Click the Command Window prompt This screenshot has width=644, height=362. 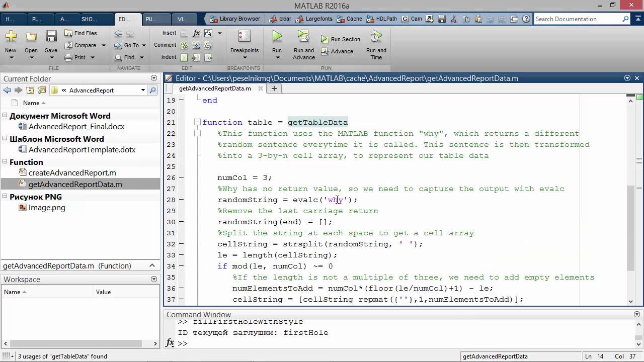click(183, 343)
